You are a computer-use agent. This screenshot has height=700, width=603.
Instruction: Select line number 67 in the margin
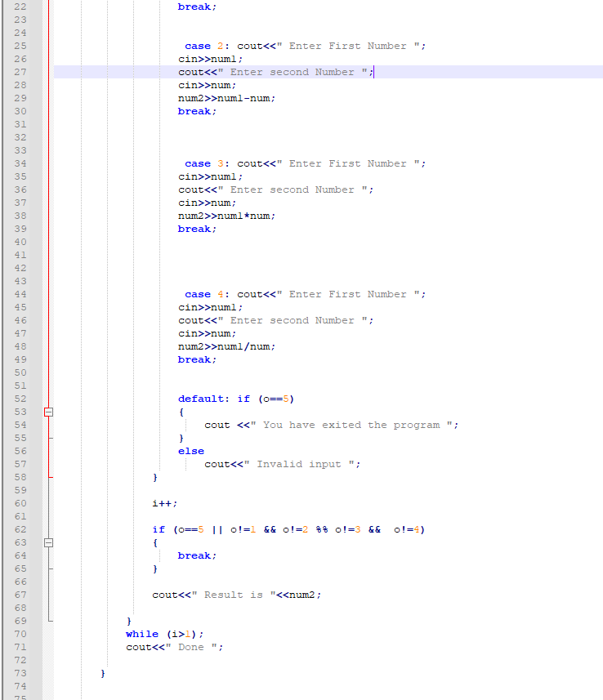pos(20,595)
